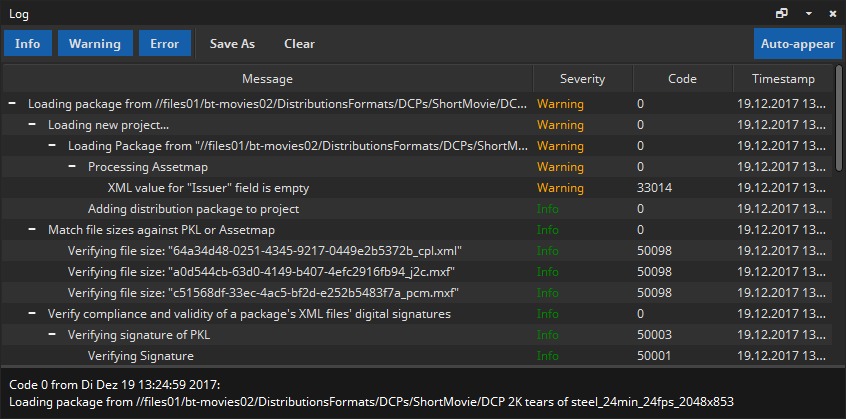The height and width of the screenshot is (419, 846).
Task: Toggle the Info filter button
Action: (28, 44)
